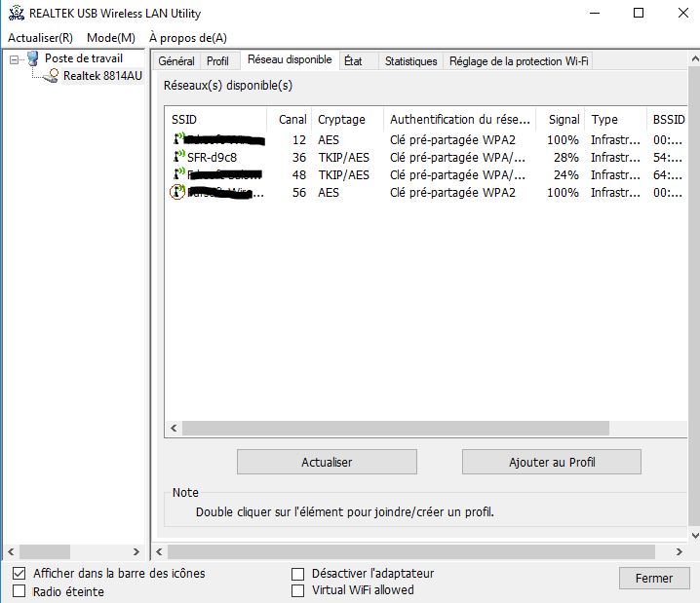Click the antenna icon of SFR-d9c8
This screenshot has height=603, width=700.
(x=179, y=157)
